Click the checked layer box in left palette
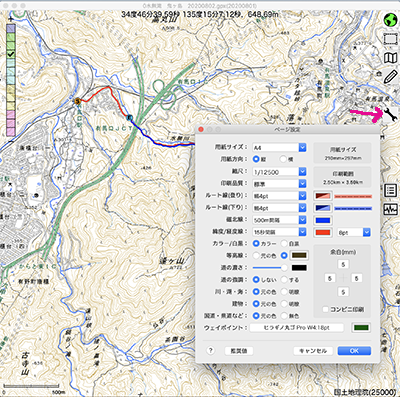 pos(11,54)
